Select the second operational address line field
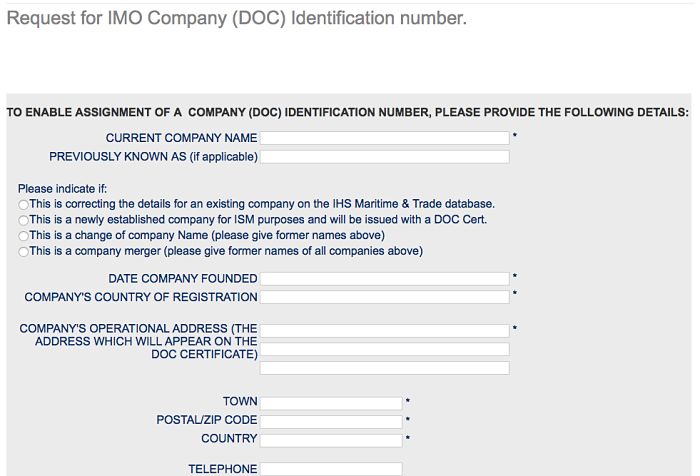This screenshot has height=476, width=700. 385,349
